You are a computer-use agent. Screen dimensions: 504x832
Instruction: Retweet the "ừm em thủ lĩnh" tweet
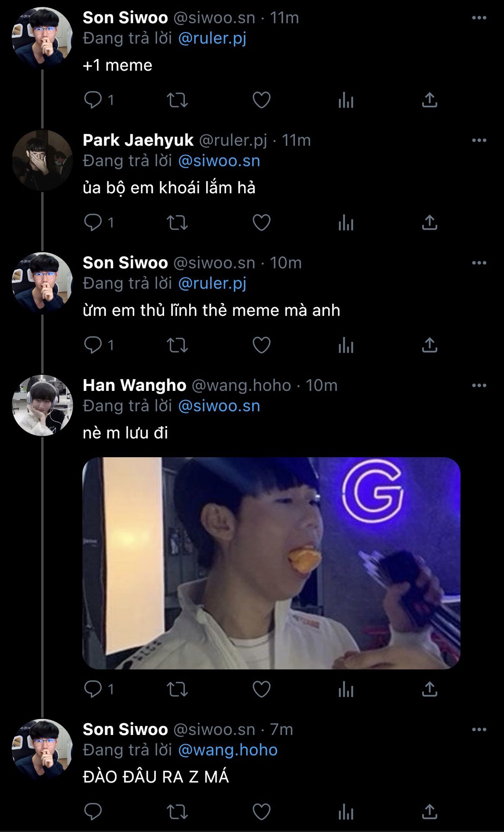[177, 345]
